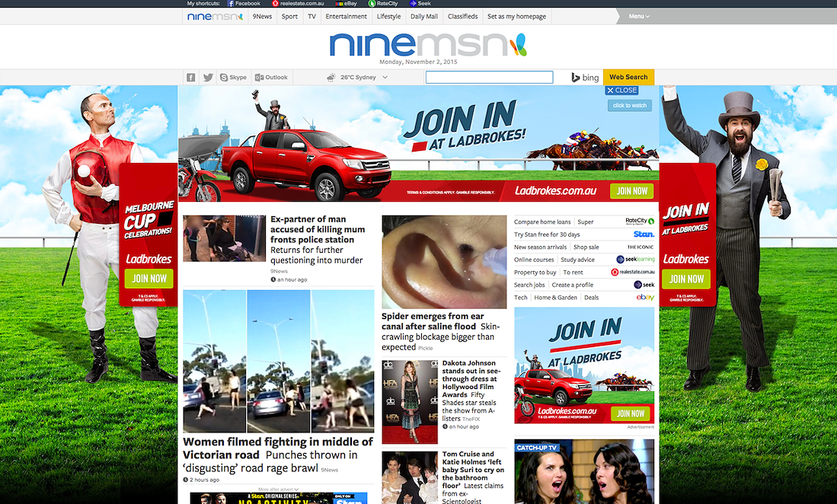Click the Property to buy link
The height and width of the screenshot is (504, 837).
coord(535,273)
